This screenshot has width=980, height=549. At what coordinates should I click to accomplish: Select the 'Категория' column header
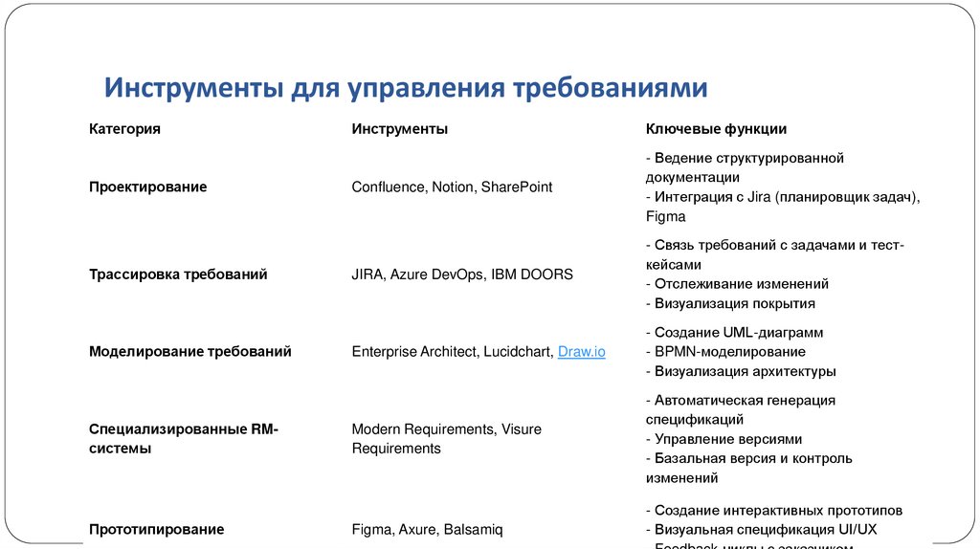pos(124,129)
